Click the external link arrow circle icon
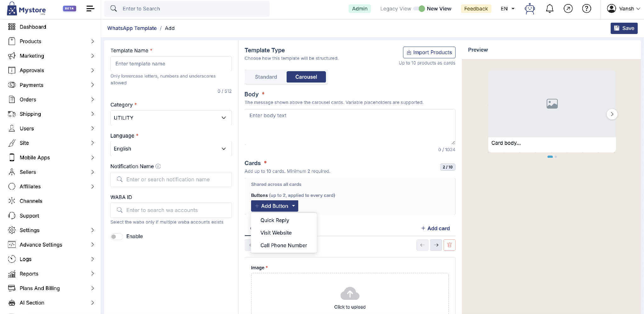The height and width of the screenshot is (314, 644). 568,9
